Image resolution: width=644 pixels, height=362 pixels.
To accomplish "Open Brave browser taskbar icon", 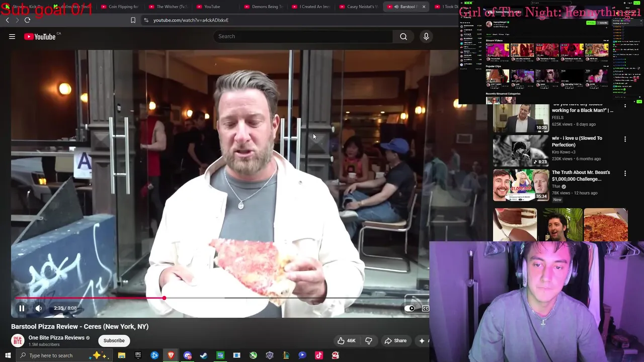I will (171, 355).
